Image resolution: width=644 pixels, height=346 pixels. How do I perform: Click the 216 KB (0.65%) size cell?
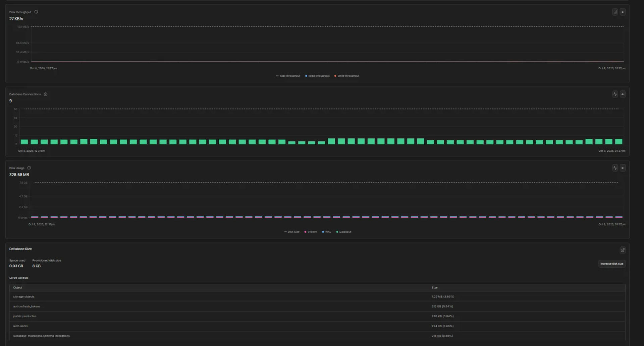tap(442, 336)
